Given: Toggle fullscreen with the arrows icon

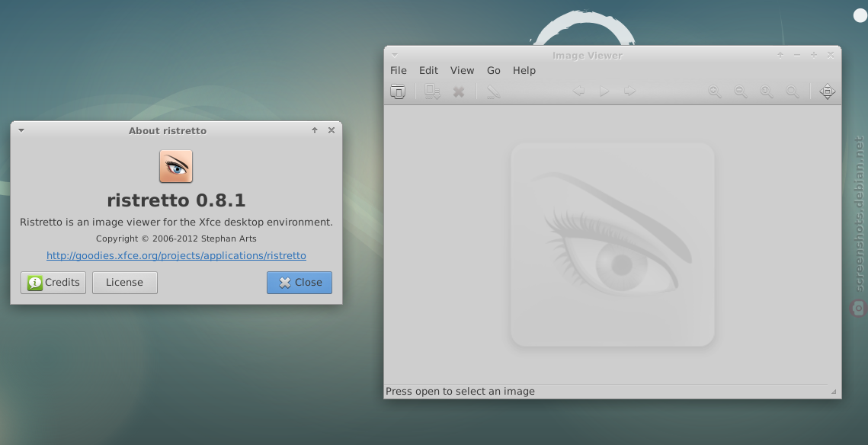Looking at the screenshot, I should tap(827, 91).
